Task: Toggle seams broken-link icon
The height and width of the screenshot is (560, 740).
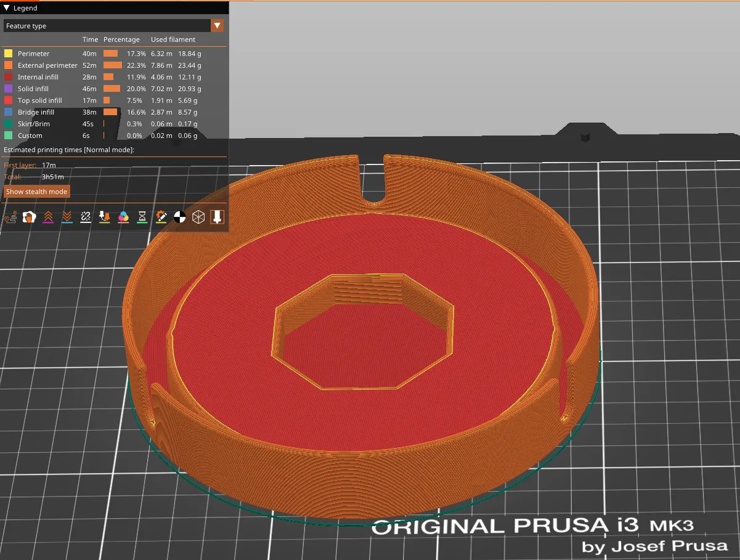Action: 86,217
